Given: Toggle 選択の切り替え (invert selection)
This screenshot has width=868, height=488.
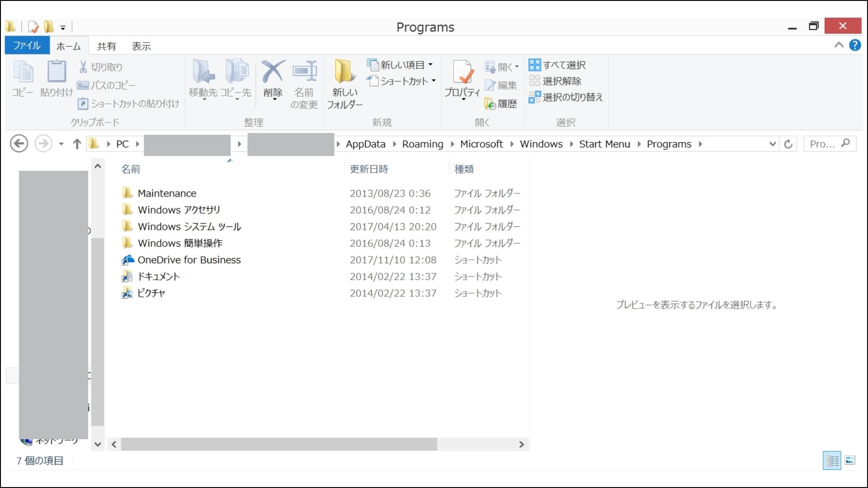Looking at the screenshot, I should (x=566, y=97).
